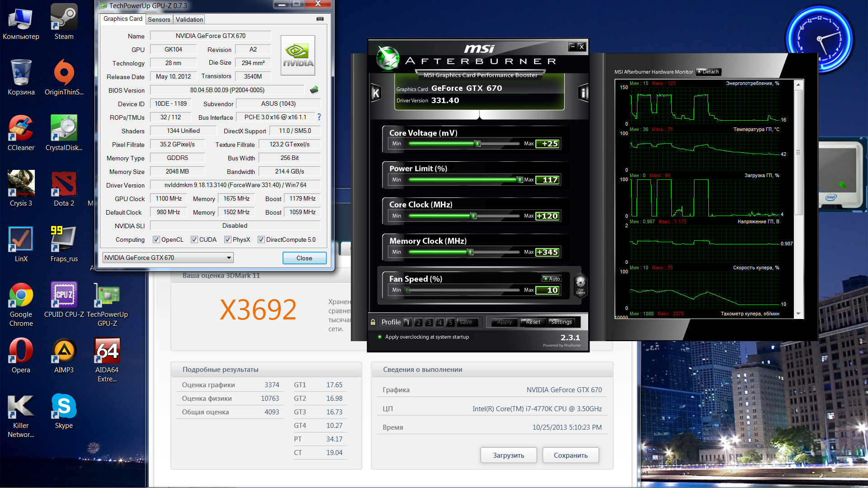Click the fan User Define icon
Viewport: 868px width, 488px height.
point(580,285)
